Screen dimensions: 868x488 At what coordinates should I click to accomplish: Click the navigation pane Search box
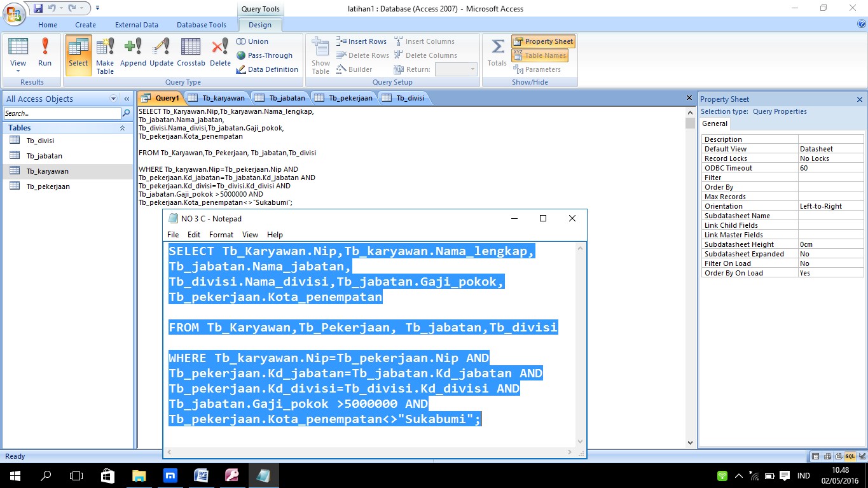point(62,113)
